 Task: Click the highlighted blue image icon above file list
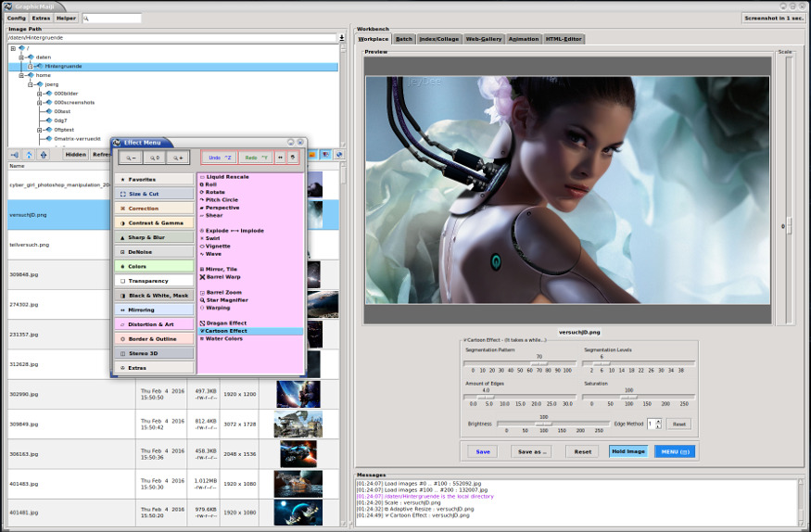(x=326, y=155)
